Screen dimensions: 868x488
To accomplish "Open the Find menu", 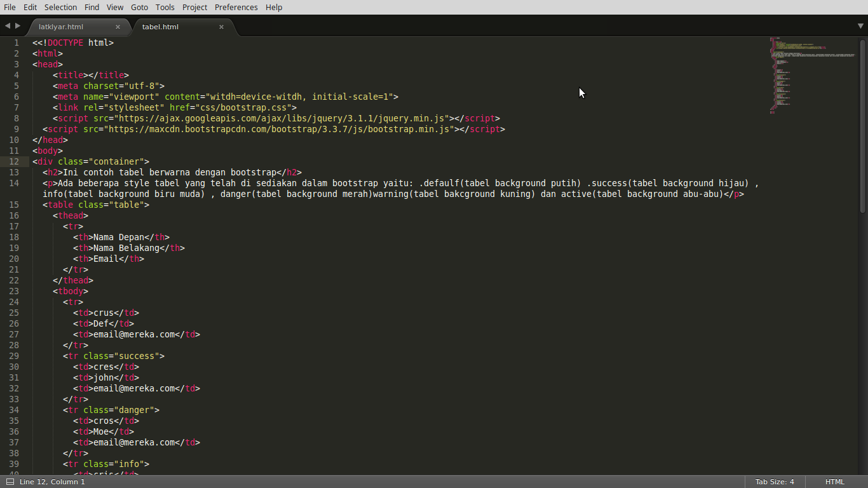I will 92,7.
